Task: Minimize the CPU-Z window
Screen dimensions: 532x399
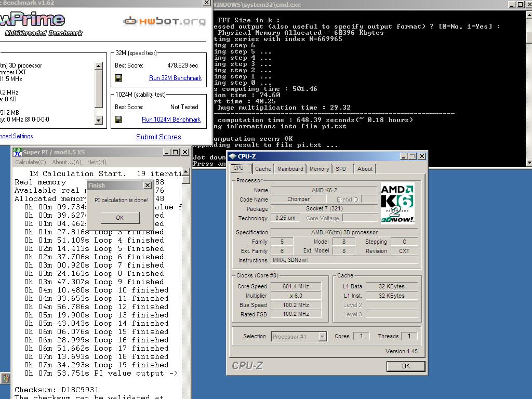Action: [404, 156]
